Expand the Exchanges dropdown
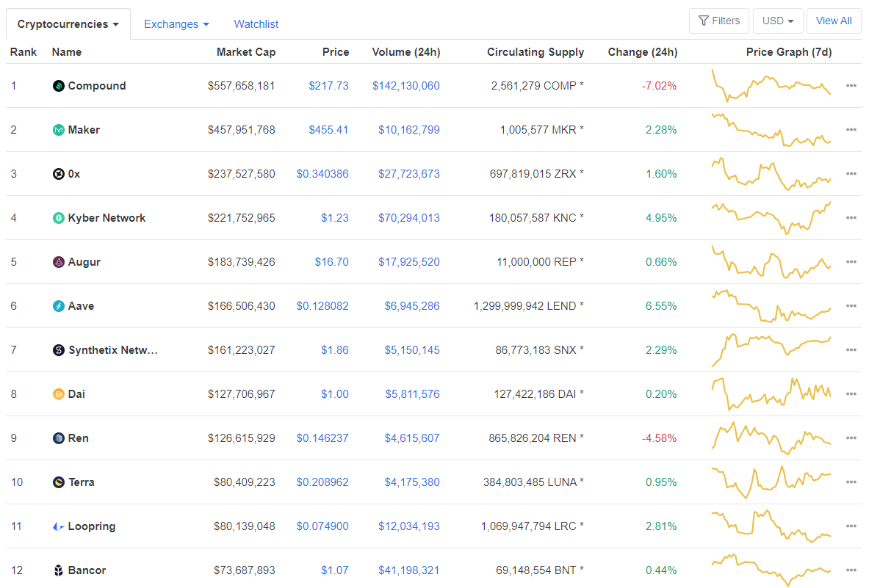Viewport: 869px width, 588px height. 176,24
